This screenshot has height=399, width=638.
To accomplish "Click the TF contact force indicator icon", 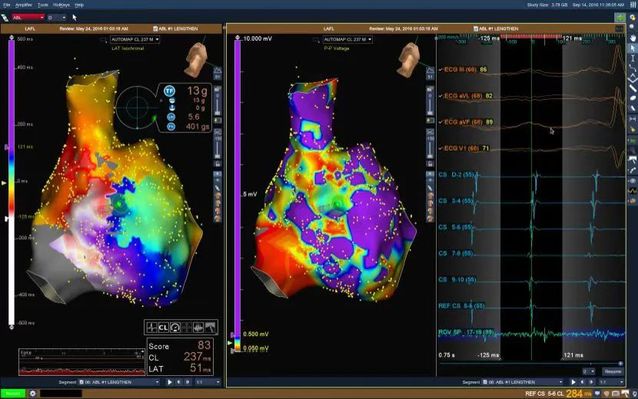I will coord(169,91).
